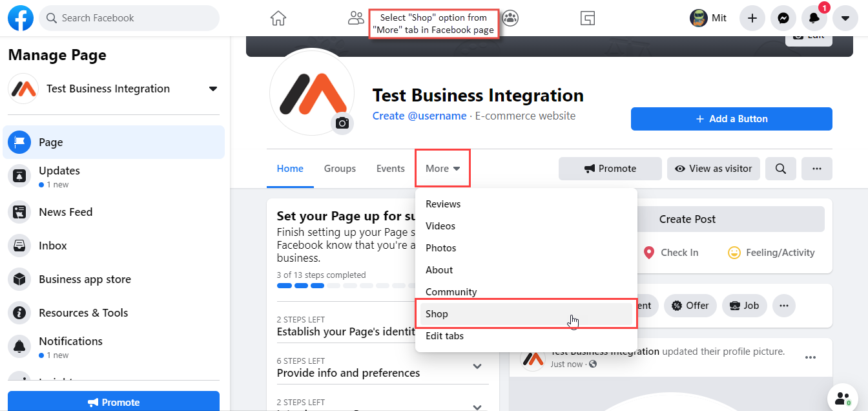This screenshot has width=868, height=411.
Task: Click the View as visitor button
Action: (714, 169)
